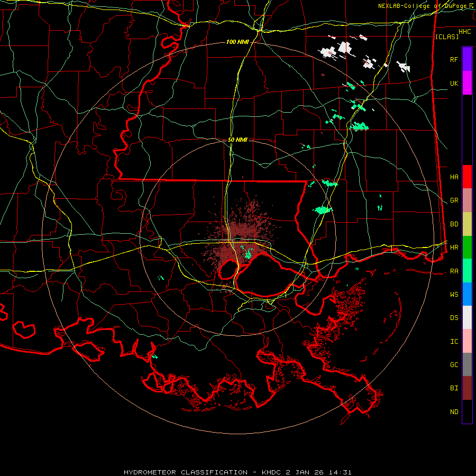Click the ND legend label

pos(454,411)
